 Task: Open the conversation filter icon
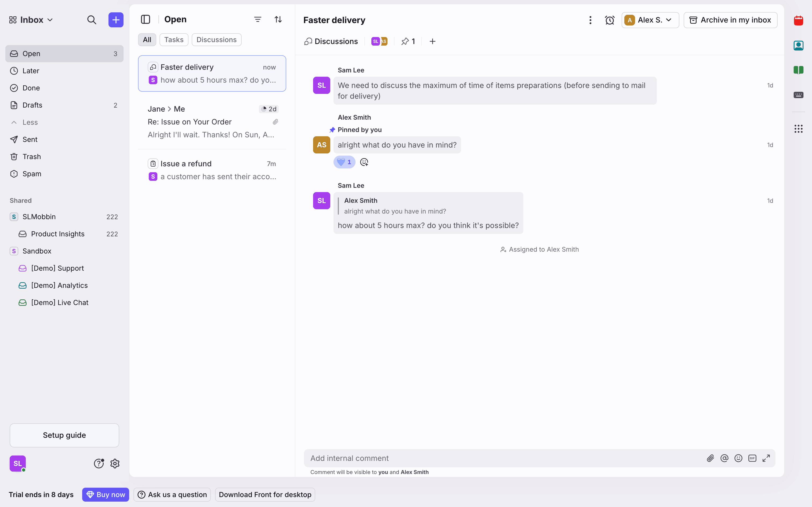tap(257, 19)
